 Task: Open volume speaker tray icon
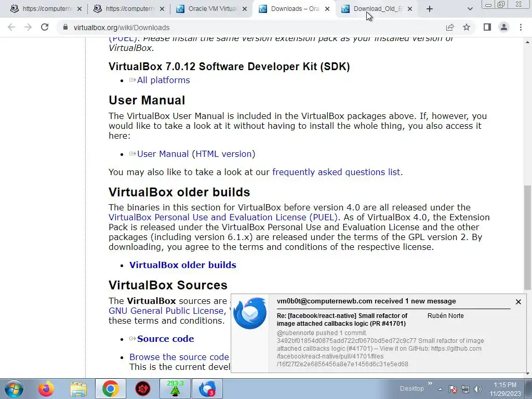[478, 389]
